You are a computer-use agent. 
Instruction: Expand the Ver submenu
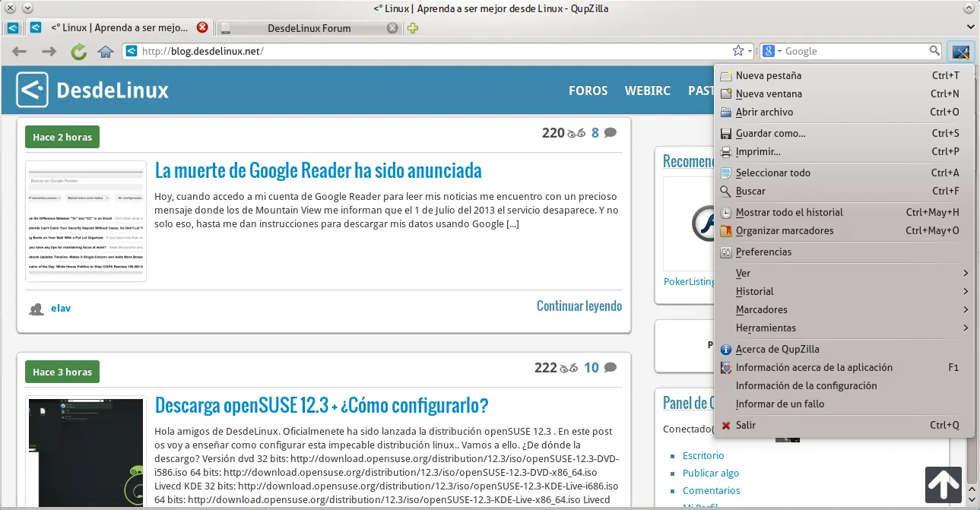tap(844, 273)
